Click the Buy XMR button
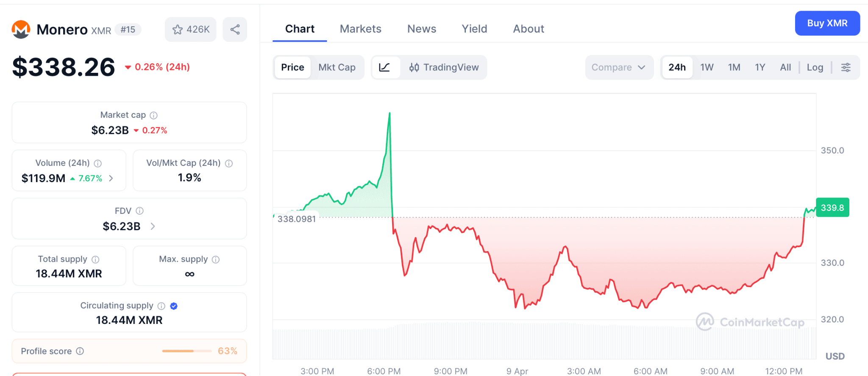The image size is (868, 376). (827, 23)
